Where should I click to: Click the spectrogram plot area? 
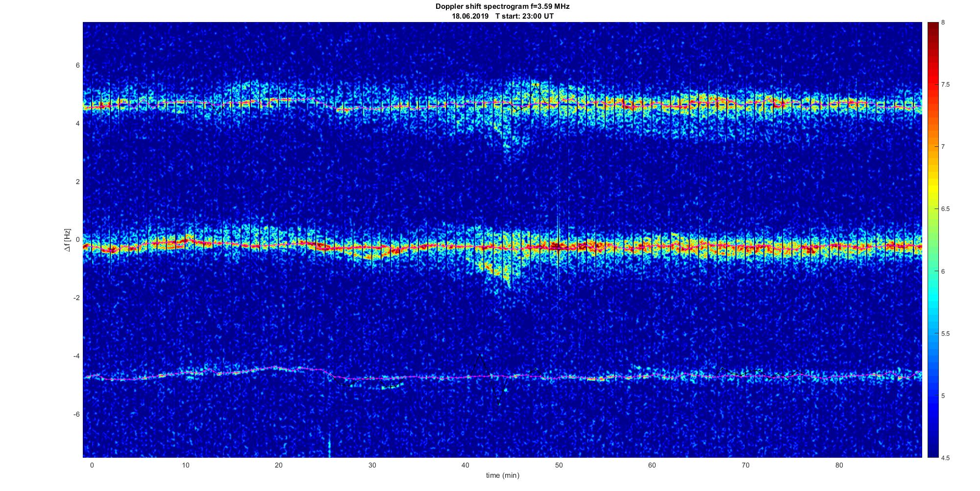tap(502, 240)
